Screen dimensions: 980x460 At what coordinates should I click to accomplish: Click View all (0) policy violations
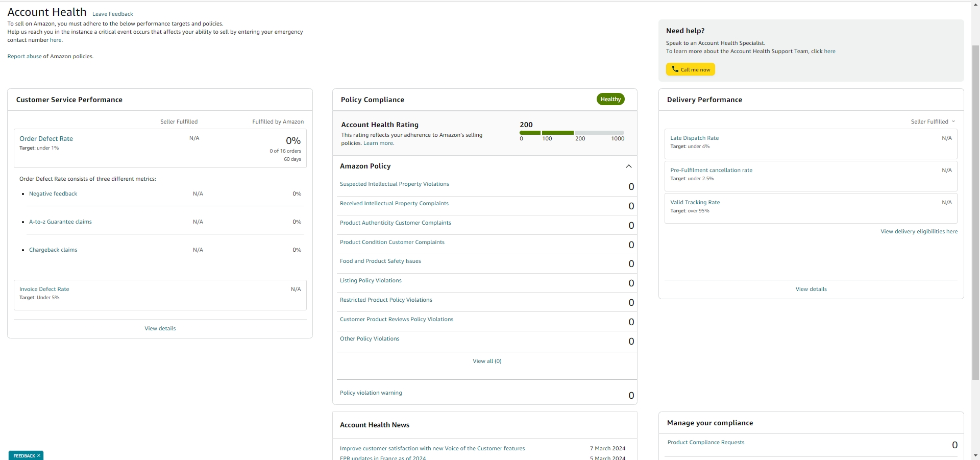point(487,361)
